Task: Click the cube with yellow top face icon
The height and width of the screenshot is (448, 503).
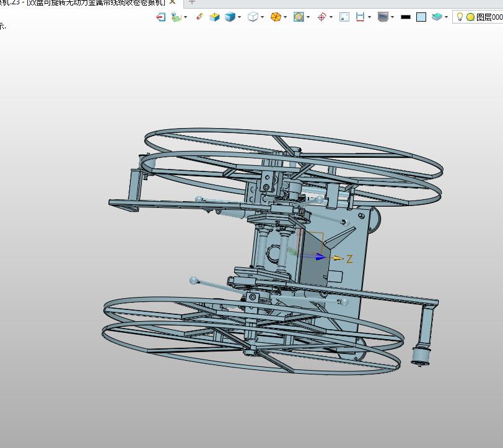Action: tap(214, 17)
